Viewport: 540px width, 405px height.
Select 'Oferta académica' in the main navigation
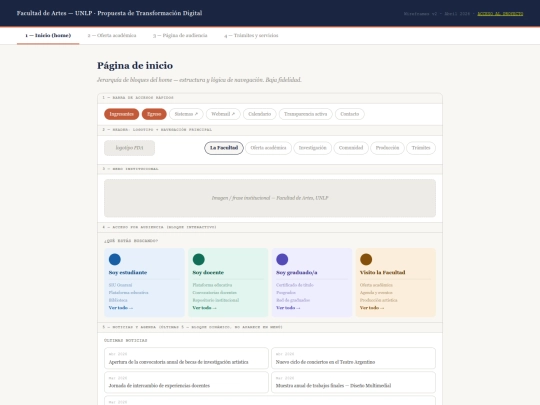click(x=268, y=148)
